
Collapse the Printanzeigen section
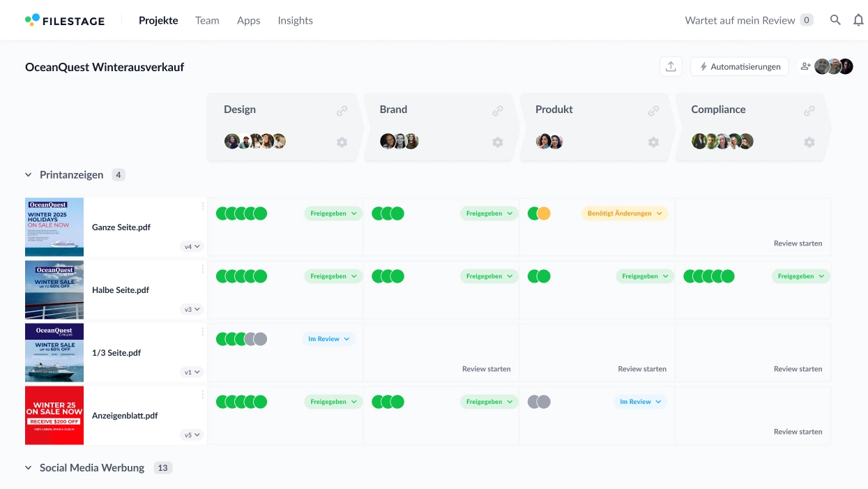(29, 175)
